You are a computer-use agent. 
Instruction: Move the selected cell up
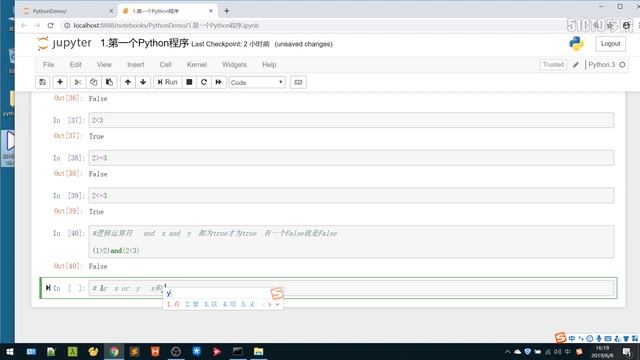click(x=128, y=82)
